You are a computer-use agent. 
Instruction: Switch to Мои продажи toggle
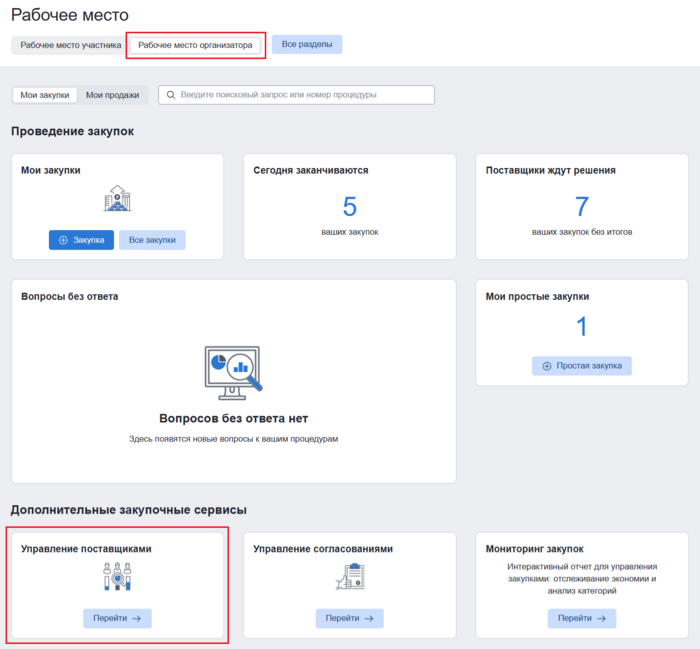pyautogui.click(x=112, y=95)
